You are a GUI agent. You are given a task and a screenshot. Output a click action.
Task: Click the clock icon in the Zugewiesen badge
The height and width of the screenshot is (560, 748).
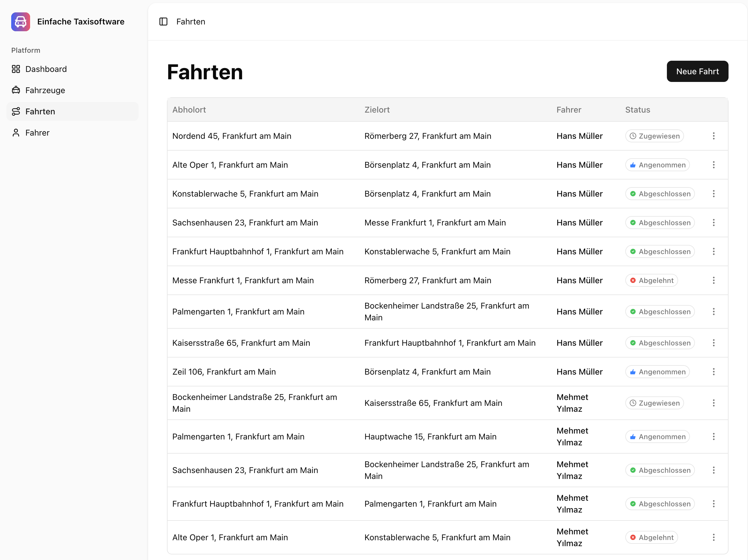(633, 136)
